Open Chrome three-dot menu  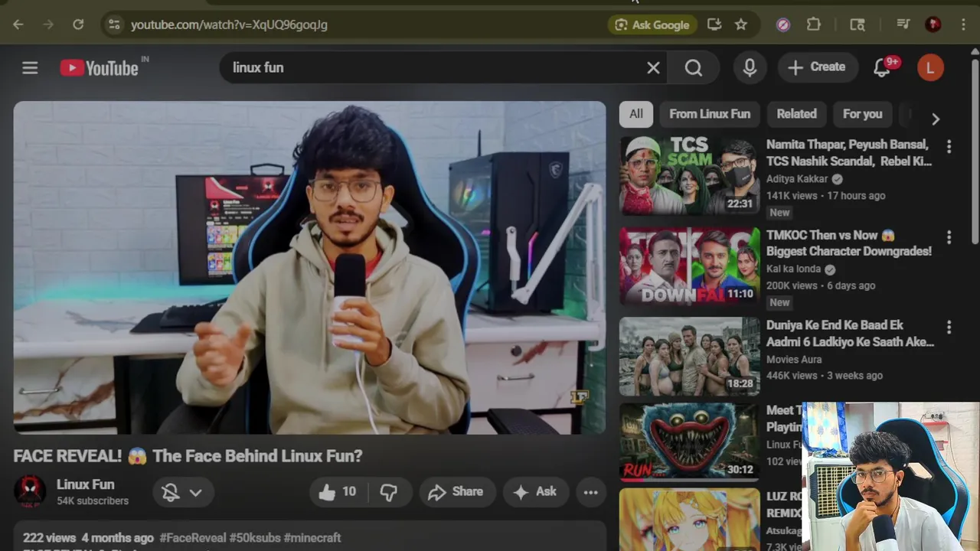(963, 24)
